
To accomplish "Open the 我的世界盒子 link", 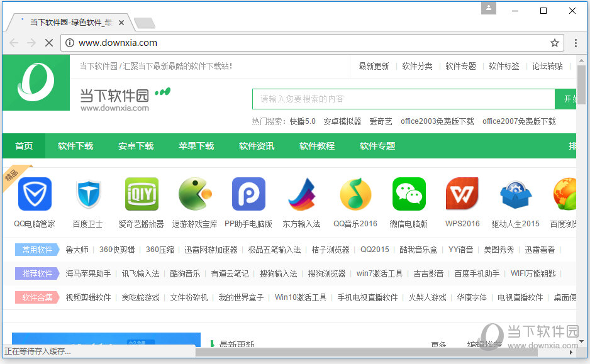I will coord(241,298).
